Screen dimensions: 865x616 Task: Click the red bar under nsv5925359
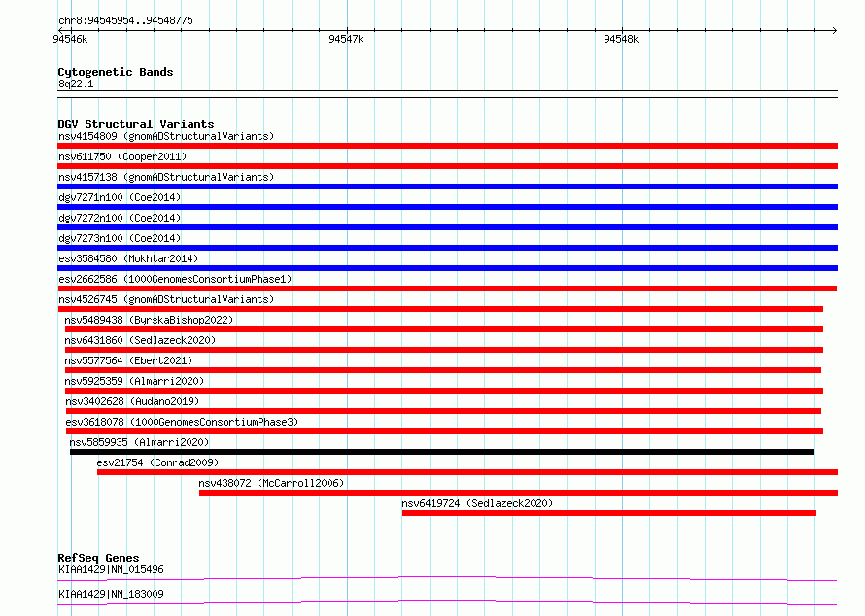pos(444,391)
